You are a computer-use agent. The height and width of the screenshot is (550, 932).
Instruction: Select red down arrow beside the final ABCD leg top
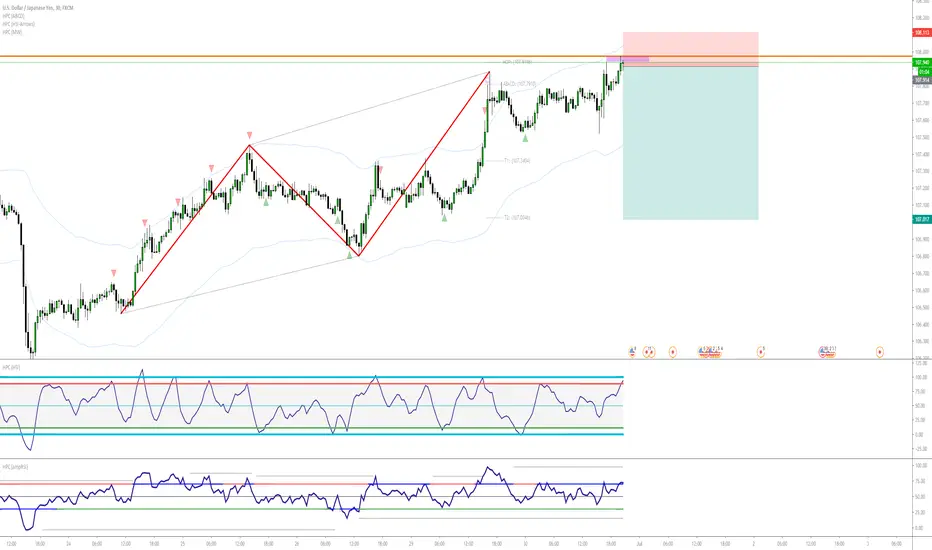click(x=485, y=111)
